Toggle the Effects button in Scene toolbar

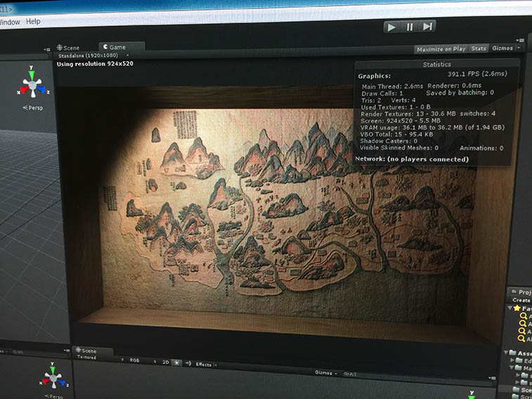point(204,365)
